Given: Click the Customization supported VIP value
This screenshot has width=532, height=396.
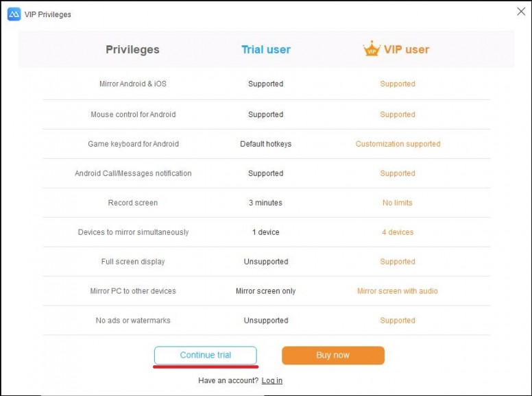Looking at the screenshot, I should coord(398,144).
